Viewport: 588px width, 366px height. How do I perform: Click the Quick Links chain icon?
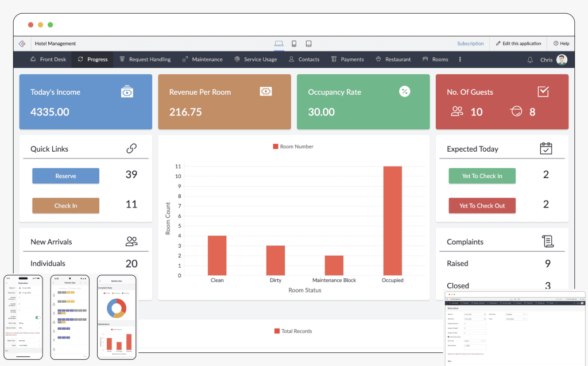coord(131,149)
